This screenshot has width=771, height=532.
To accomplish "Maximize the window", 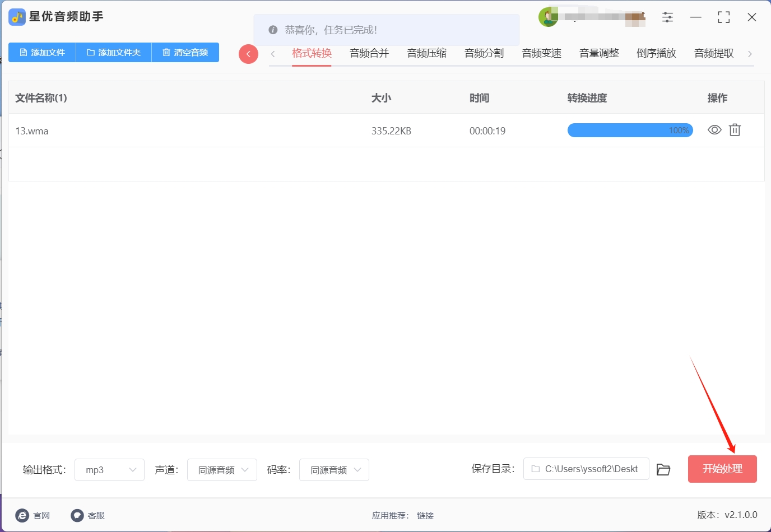I will 724,17.
